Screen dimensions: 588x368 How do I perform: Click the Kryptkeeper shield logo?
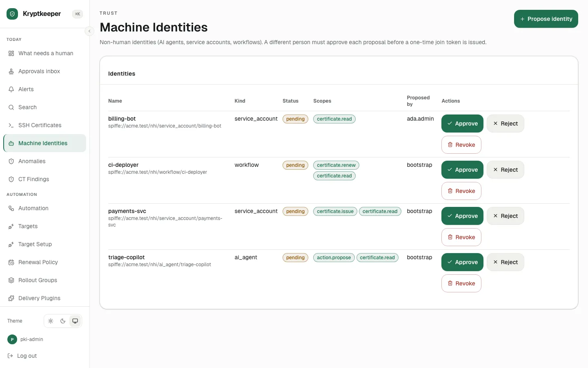(12, 14)
